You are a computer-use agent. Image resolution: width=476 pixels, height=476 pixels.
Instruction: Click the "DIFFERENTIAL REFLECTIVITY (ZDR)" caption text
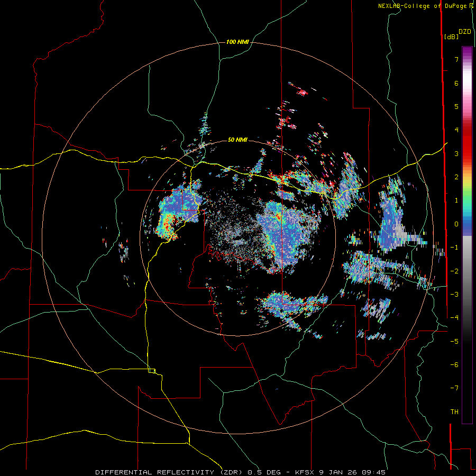[x=169, y=472]
